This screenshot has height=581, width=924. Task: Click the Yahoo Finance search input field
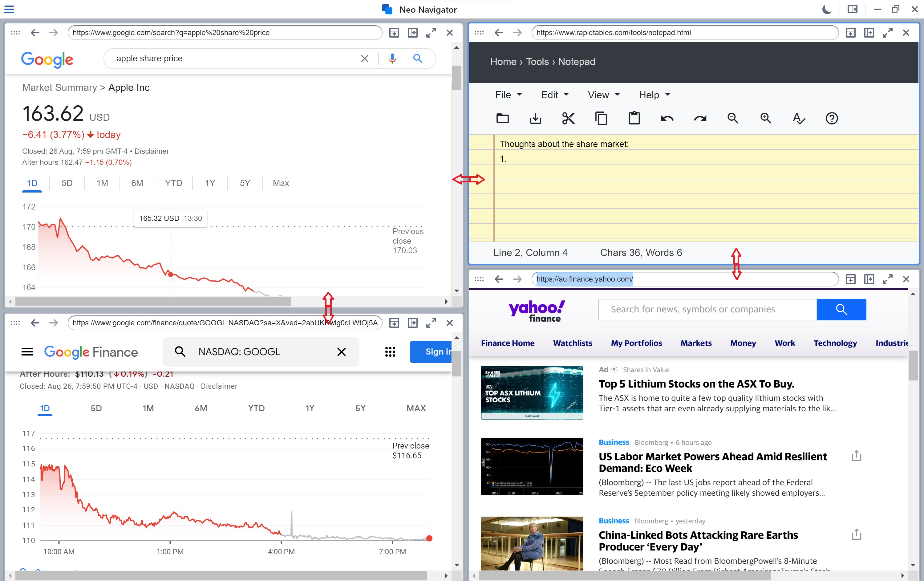pyautogui.click(x=707, y=309)
